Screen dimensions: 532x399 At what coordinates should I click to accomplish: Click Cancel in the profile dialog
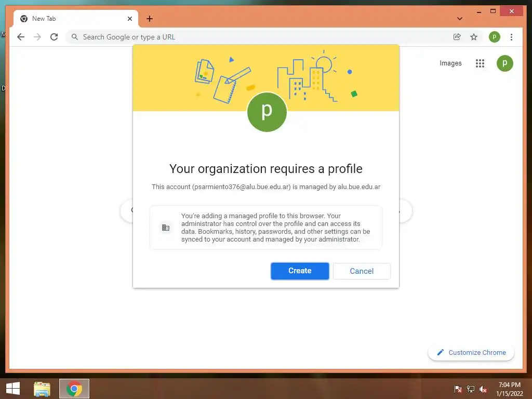[362, 271]
